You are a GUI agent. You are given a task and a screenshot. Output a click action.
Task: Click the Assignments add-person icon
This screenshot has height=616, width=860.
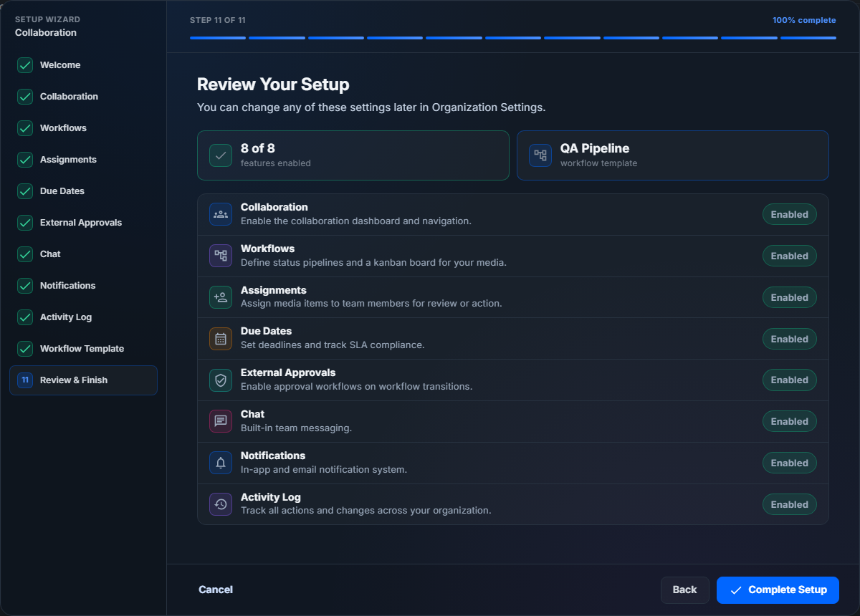221,297
